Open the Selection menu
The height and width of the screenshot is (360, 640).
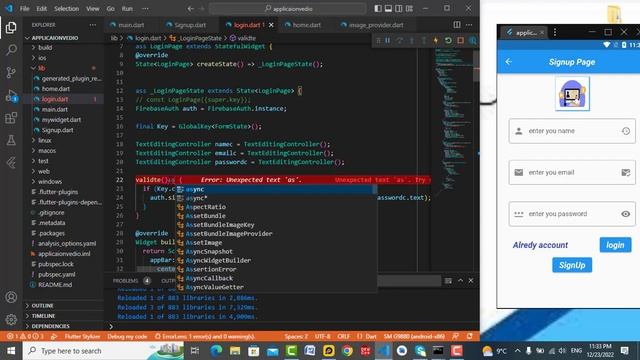coord(66,9)
